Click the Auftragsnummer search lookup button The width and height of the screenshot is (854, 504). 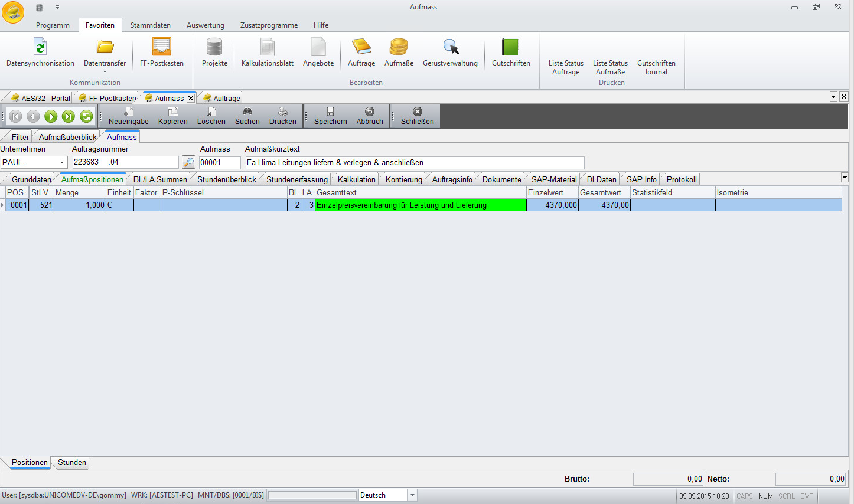pyautogui.click(x=188, y=162)
